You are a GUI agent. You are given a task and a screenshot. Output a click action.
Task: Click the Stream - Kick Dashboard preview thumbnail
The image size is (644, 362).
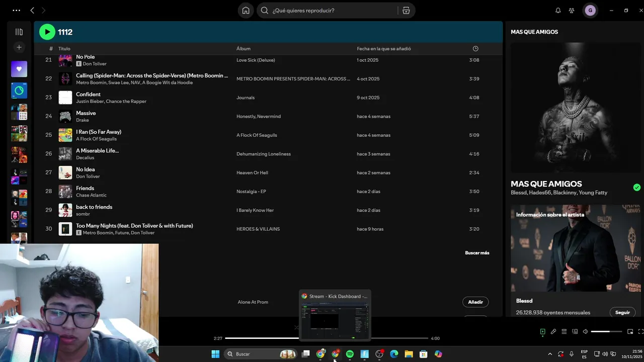(x=335, y=321)
